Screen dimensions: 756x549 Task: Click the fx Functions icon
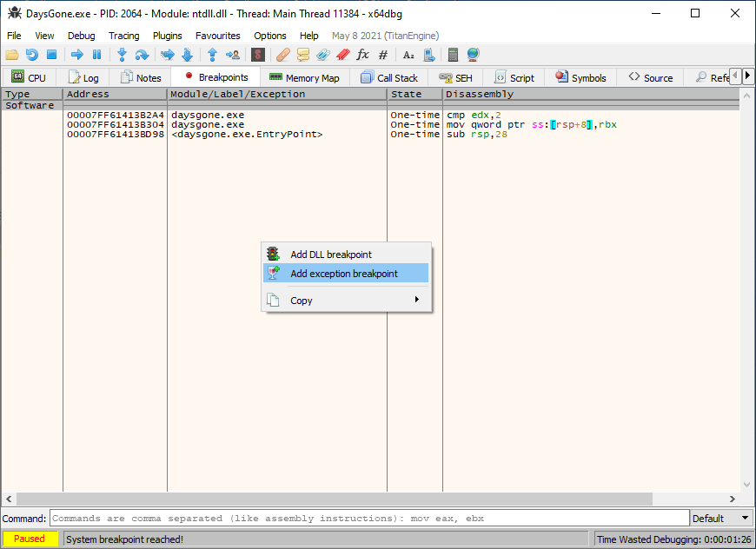click(x=362, y=54)
